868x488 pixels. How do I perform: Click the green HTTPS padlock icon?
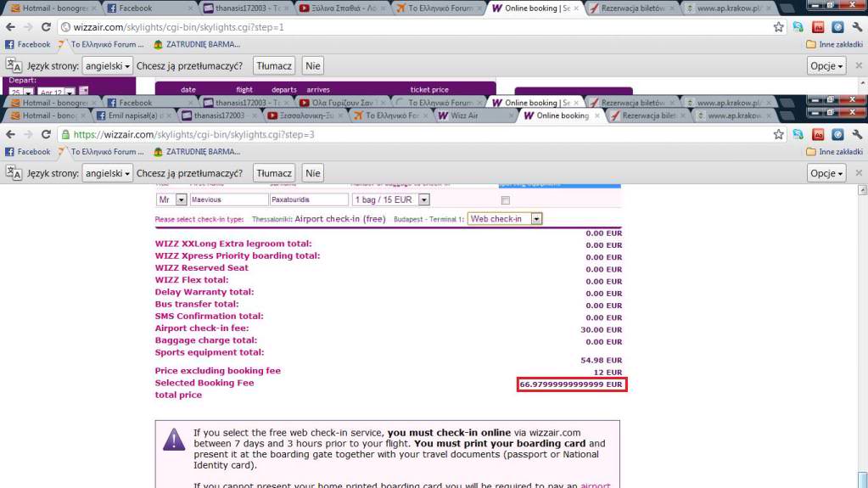65,135
